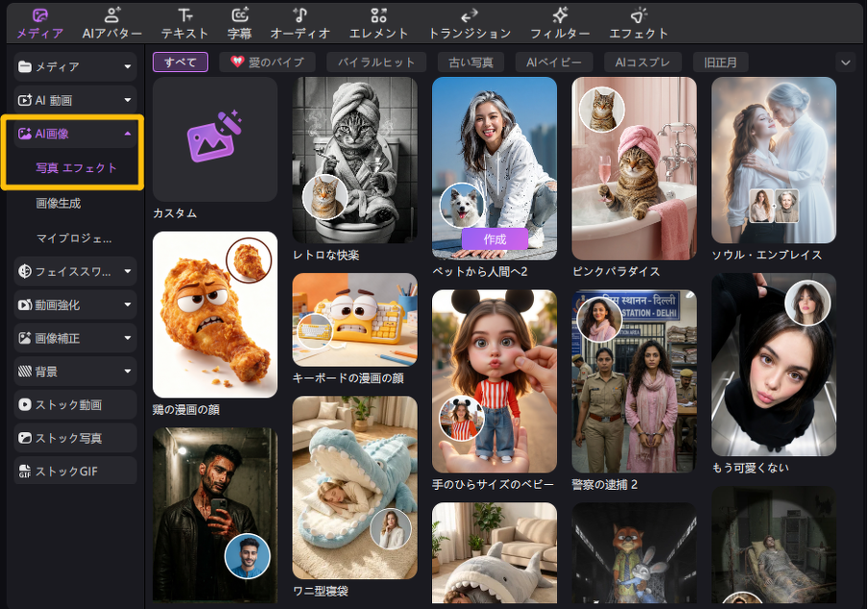Choose the カスタム custom effect tile
Screen dimensions: 868x609
point(215,140)
